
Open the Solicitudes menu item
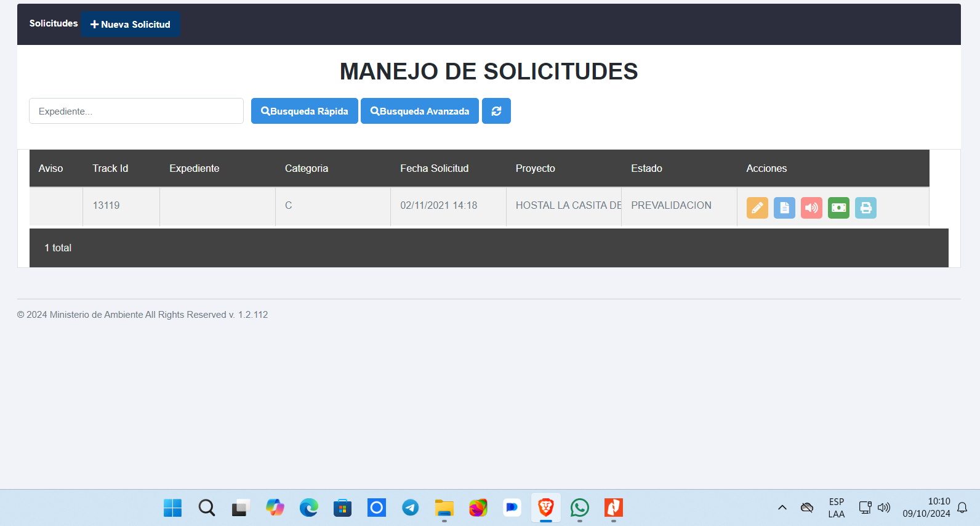(54, 23)
